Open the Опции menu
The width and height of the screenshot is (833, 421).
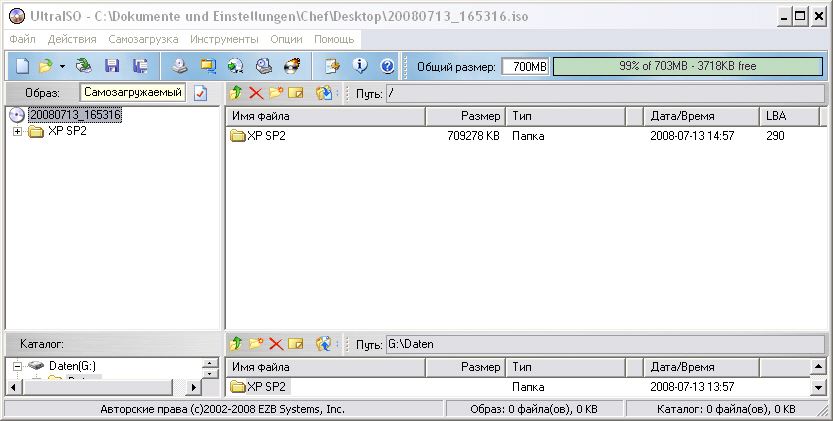[x=286, y=39]
